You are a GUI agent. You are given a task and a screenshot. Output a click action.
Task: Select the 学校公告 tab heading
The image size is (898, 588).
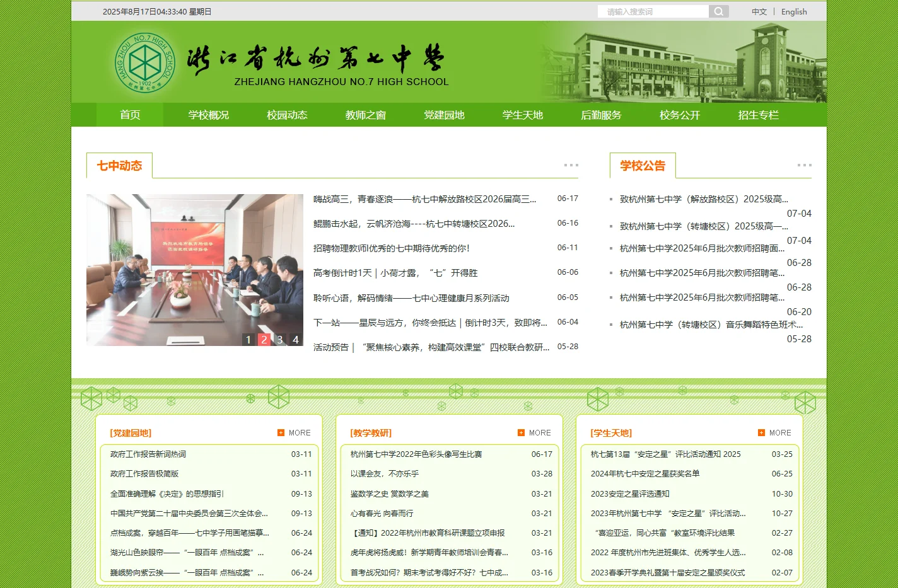[643, 166]
